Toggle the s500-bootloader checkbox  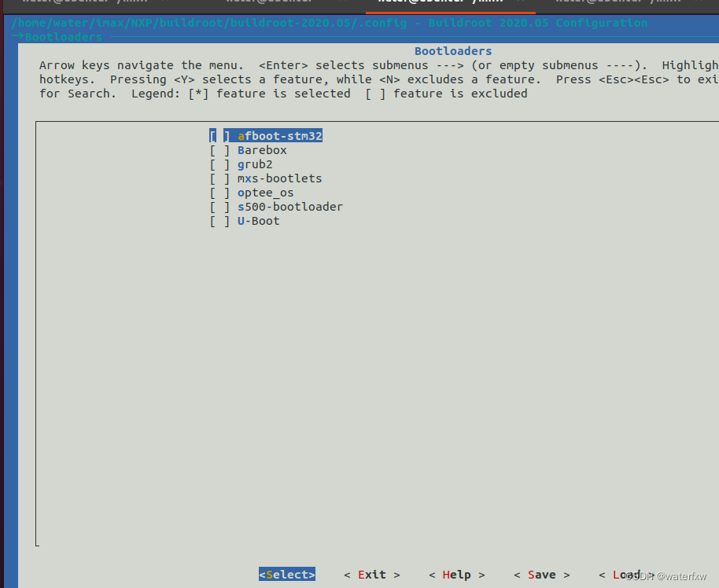click(x=219, y=208)
